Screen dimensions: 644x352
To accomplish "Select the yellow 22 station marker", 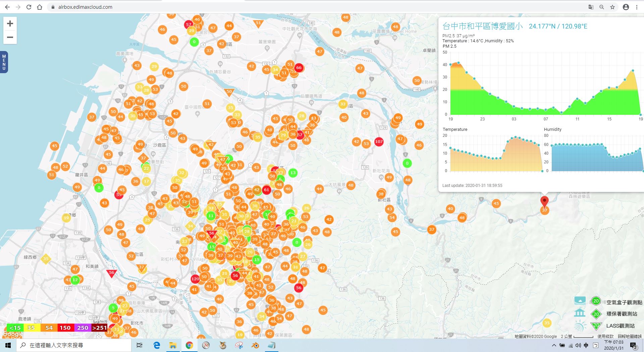I will click(146, 168).
